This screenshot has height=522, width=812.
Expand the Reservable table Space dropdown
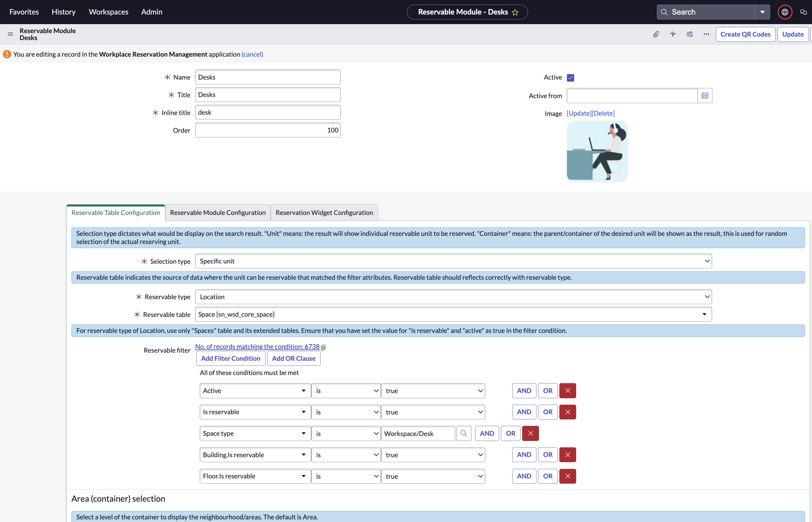(453, 314)
